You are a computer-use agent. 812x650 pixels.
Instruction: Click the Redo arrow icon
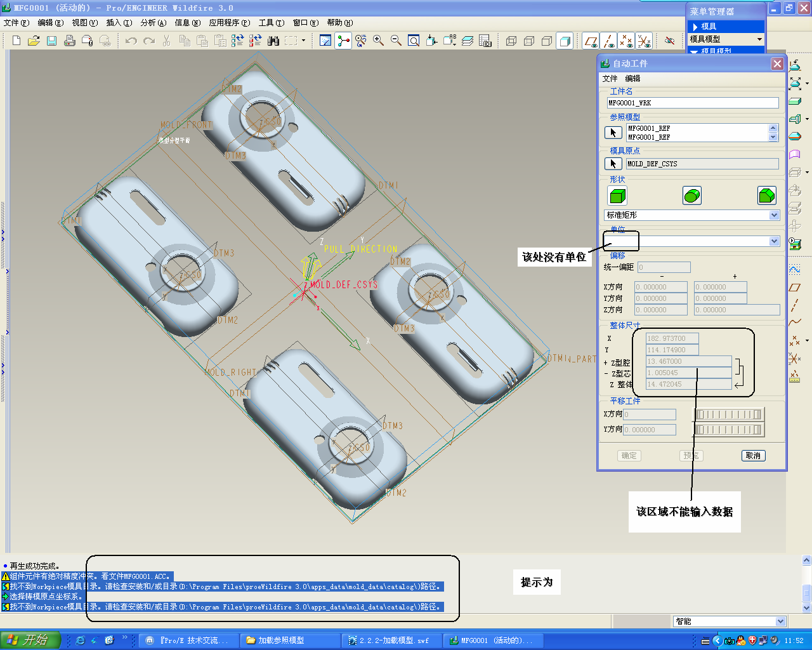point(149,41)
